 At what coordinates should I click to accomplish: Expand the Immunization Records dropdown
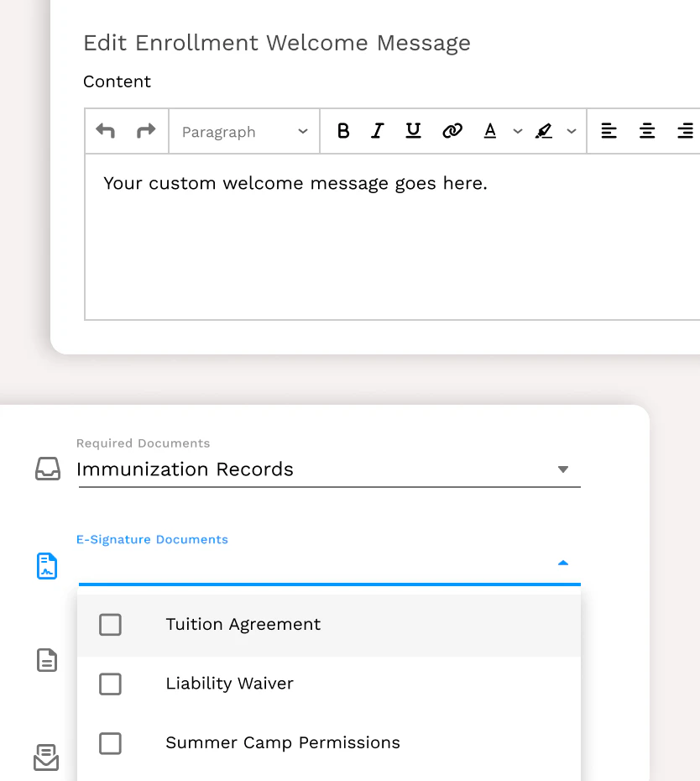[562, 469]
